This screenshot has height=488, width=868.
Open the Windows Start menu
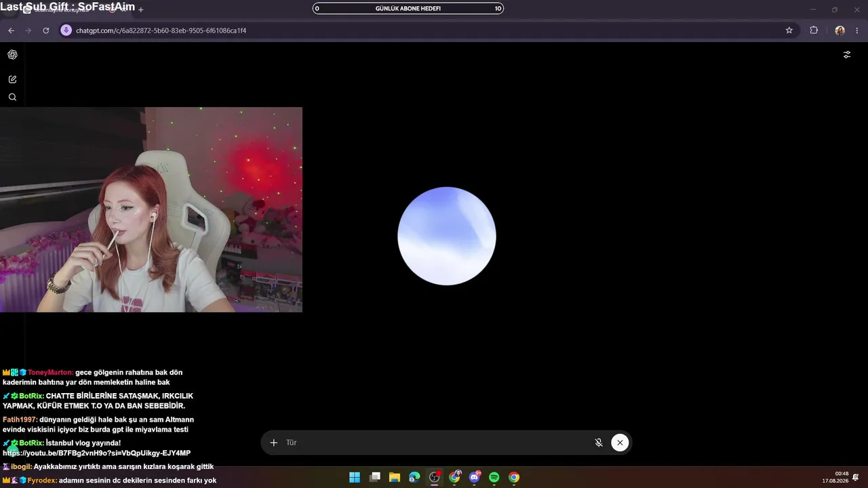point(355,477)
